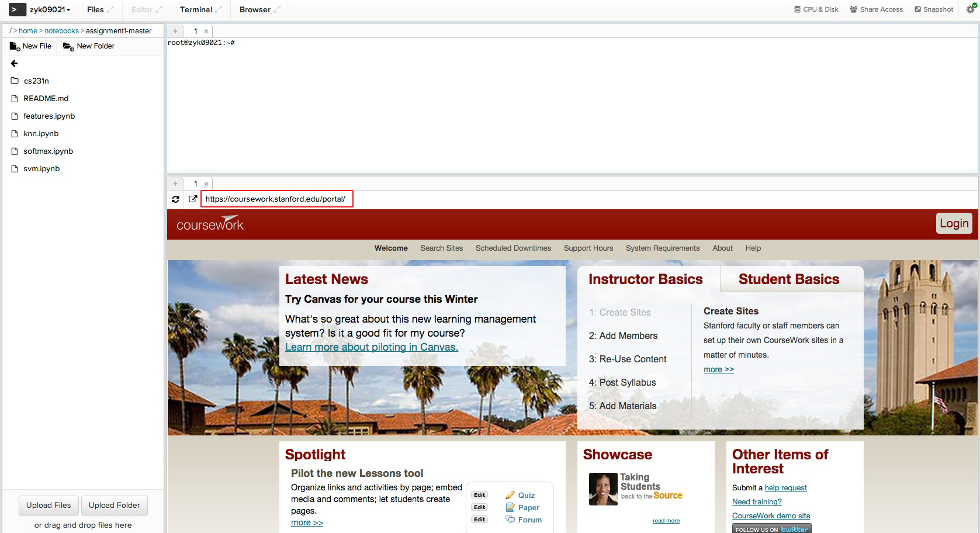Image resolution: width=980 pixels, height=533 pixels.
Task: Click more link under Spotlight
Action: coord(307,523)
